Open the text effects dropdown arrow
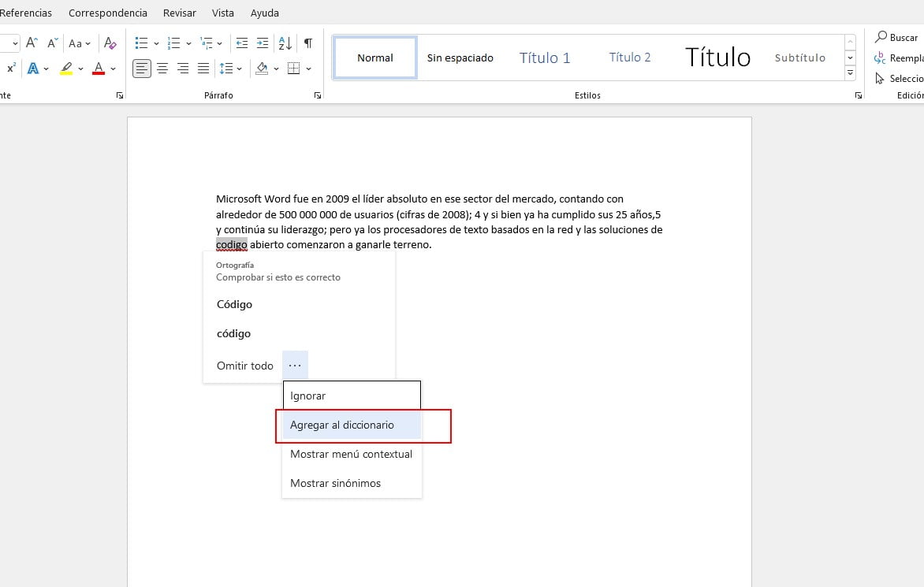This screenshot has height=587, width=924. 46,69
